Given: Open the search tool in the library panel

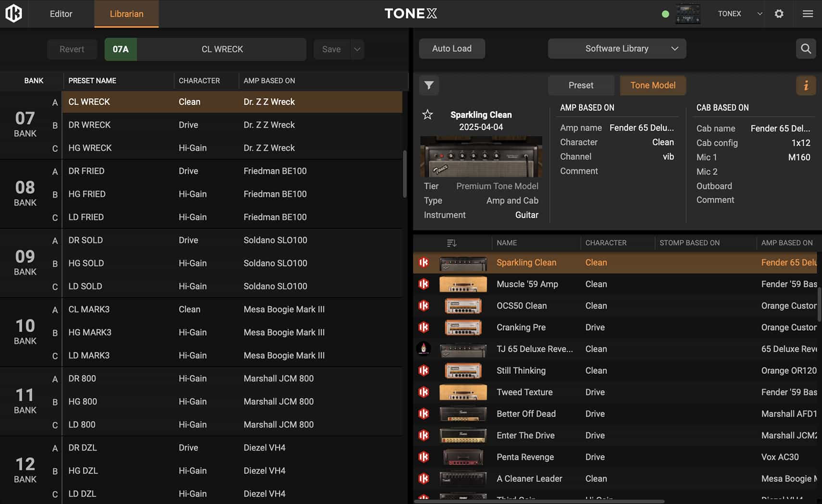Looking at the screenshot, I should [x=806, y=49].
